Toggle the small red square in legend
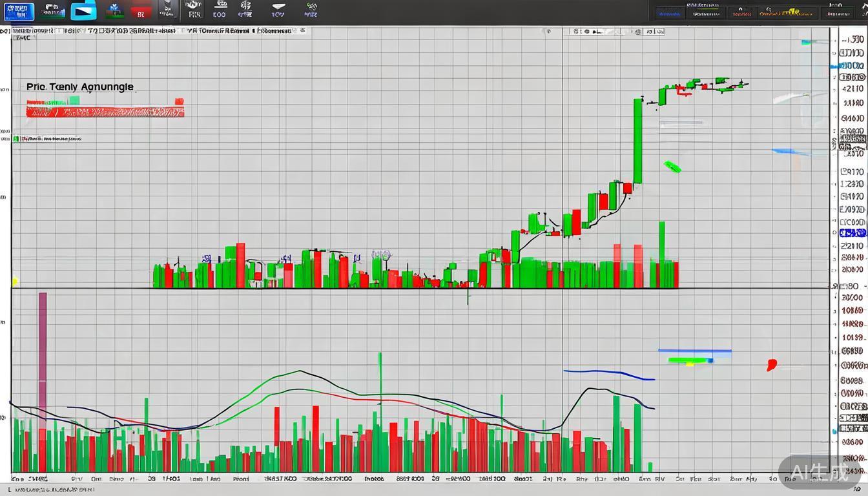Screen dimensions: 868x496 coord(179,101)
